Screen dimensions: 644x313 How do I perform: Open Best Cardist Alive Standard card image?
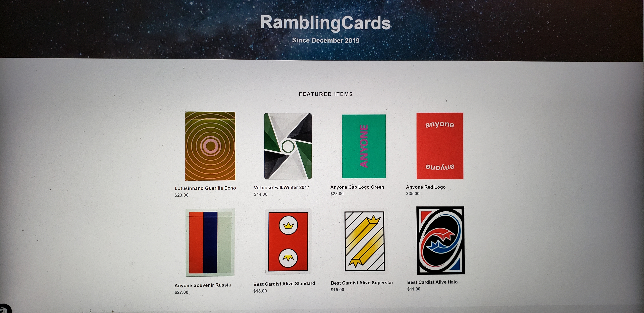[288, 241]
